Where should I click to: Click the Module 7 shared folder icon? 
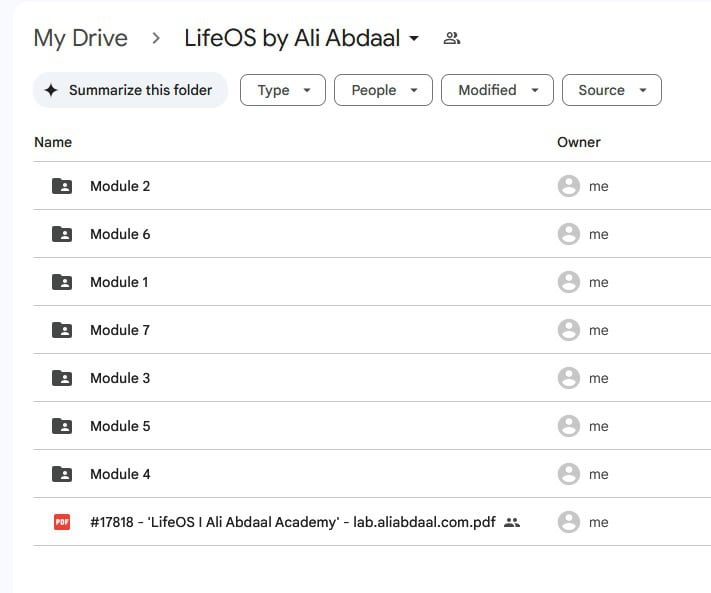pyautogui.click(x=62, y=330)
